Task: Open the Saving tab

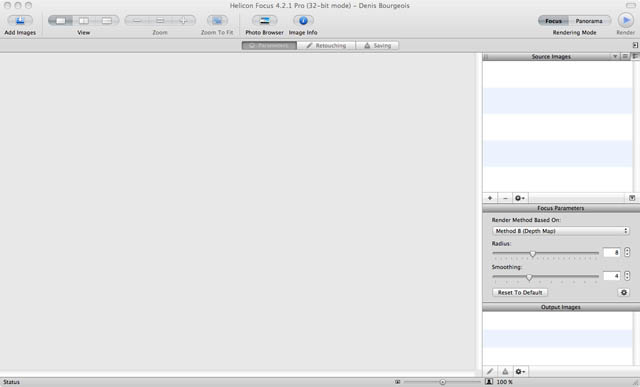Action: coord(378,46)
